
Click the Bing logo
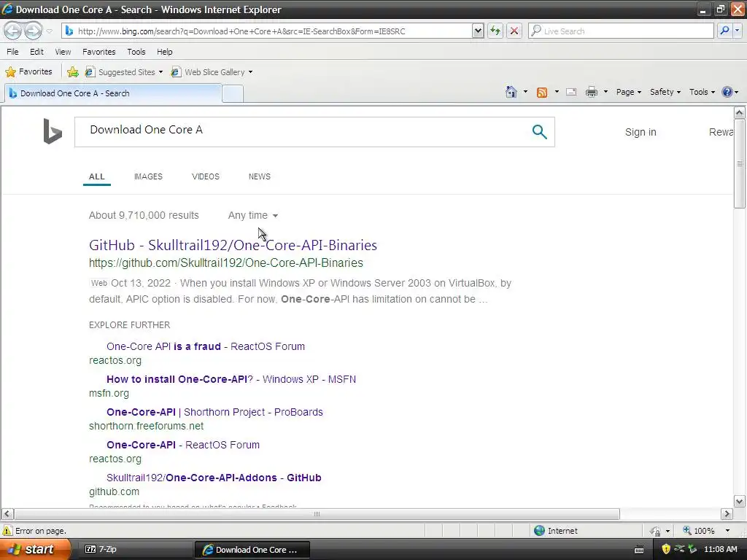53,131
